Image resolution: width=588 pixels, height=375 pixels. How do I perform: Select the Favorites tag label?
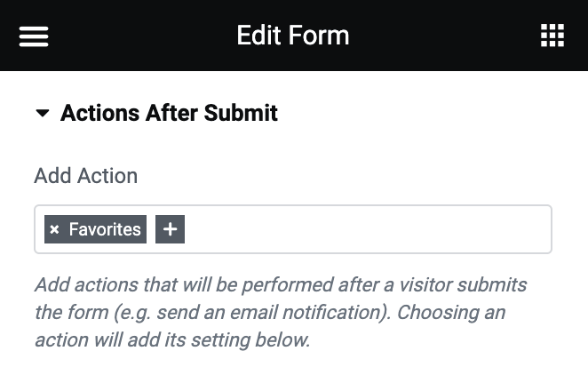point(105,229)
